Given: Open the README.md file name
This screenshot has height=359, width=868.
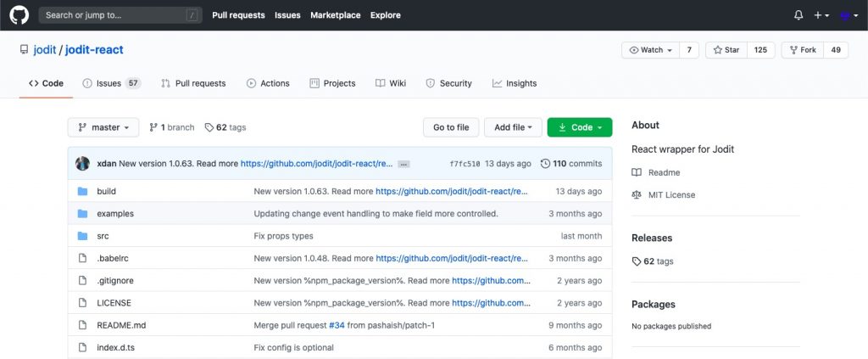Looking at the screenshot, I should [121, 325].
